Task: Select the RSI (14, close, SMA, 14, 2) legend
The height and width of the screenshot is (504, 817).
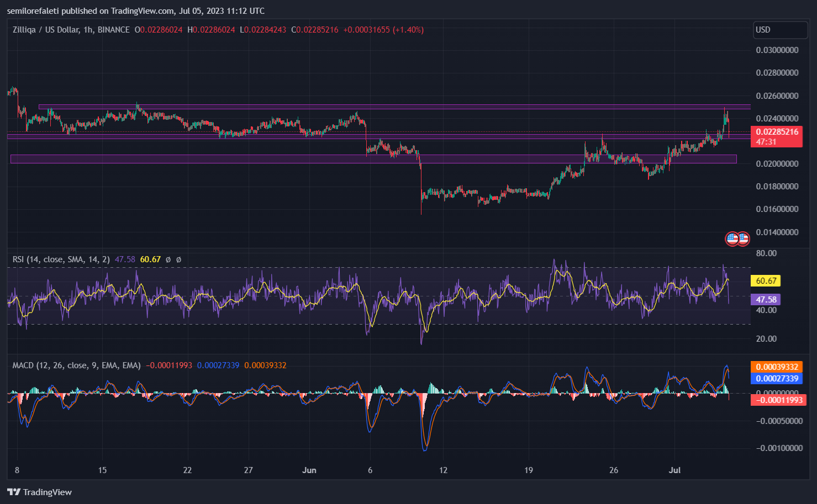Action: coord(61,259)
